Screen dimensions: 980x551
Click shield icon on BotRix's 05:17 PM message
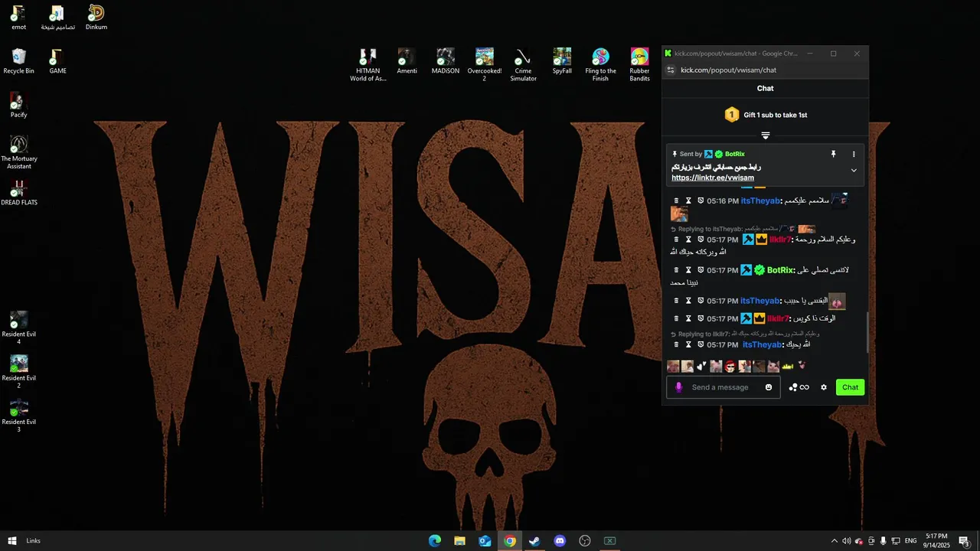(x=700, y=270)
